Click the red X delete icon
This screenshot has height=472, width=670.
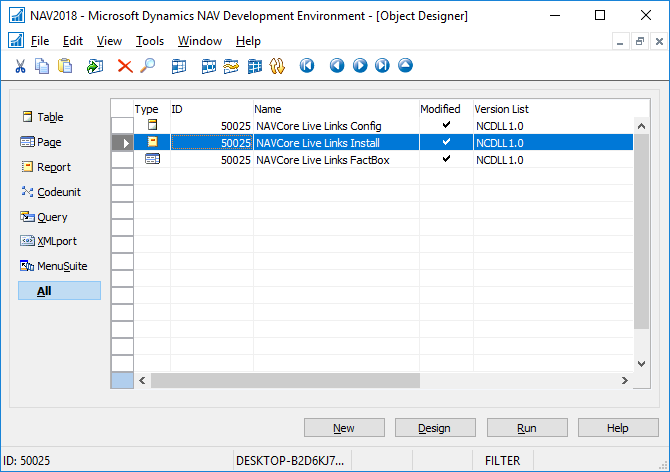coord(125,66)
